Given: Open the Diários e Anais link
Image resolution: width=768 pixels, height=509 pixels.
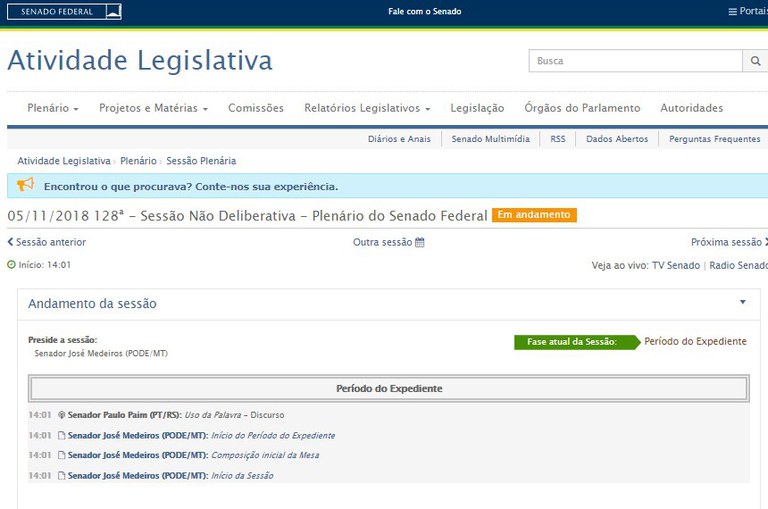Looking at the screenshot, I should tap(399, 139).
